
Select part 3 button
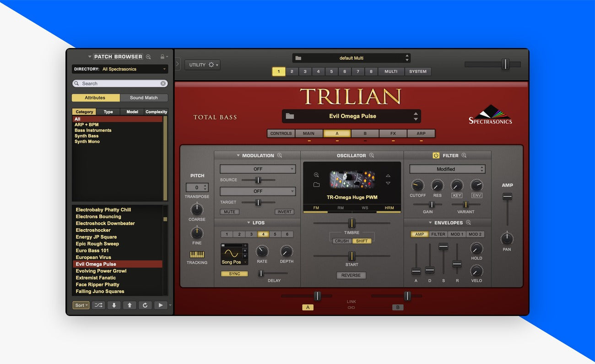(x=305, y=71)
